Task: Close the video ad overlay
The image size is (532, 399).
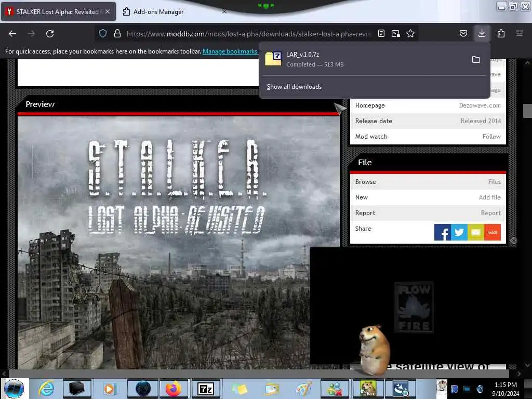Action: click(514, 241)
